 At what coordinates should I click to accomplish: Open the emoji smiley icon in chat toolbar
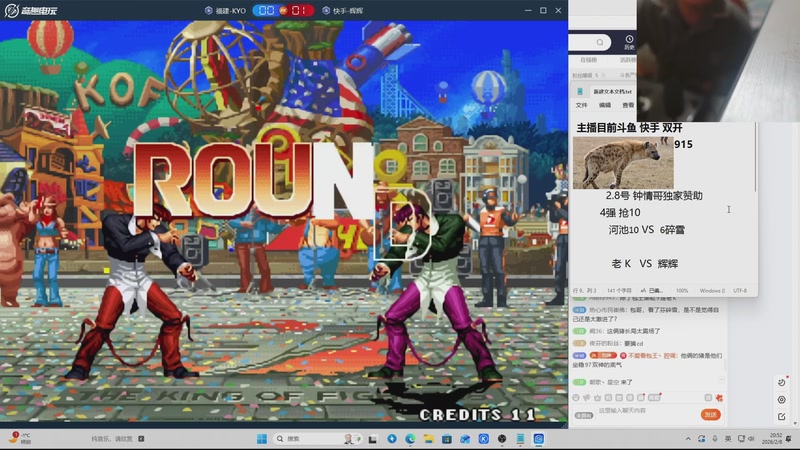pyautogui.click(x=576, y=397)
